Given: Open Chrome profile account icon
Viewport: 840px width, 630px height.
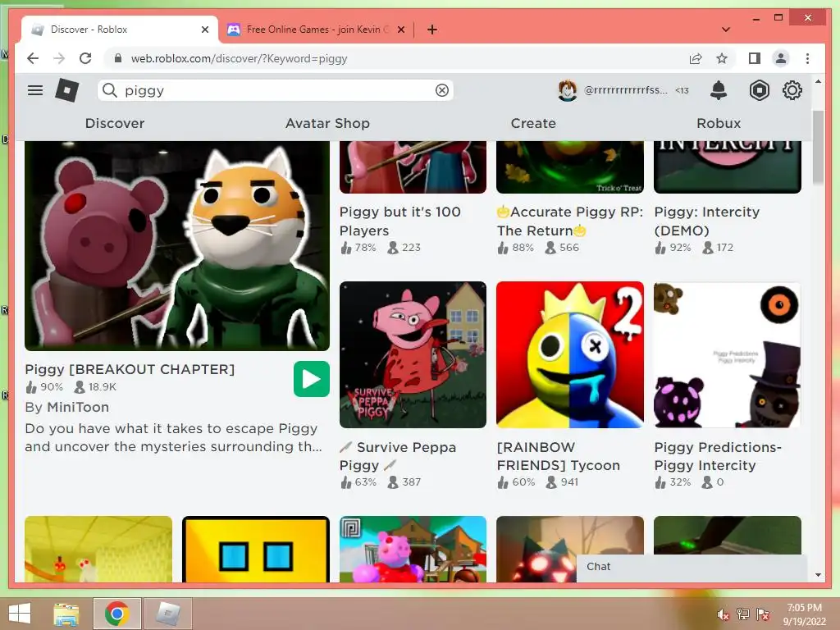Looking at the screenshot, I should [781, 58].
